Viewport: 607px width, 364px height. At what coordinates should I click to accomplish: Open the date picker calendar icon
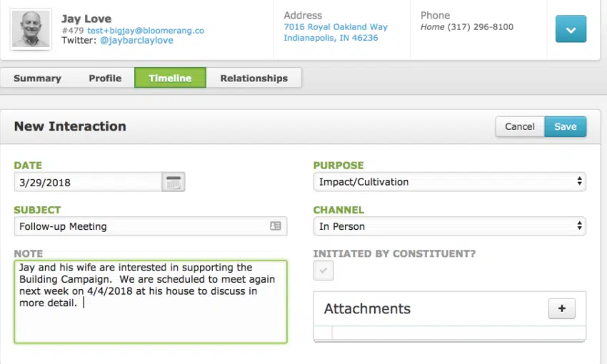(173, 182)
